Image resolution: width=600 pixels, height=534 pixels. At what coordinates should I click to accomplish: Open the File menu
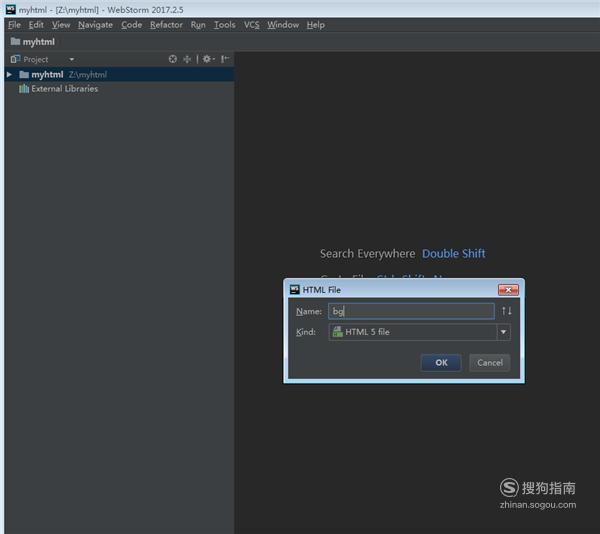(14, 25)
